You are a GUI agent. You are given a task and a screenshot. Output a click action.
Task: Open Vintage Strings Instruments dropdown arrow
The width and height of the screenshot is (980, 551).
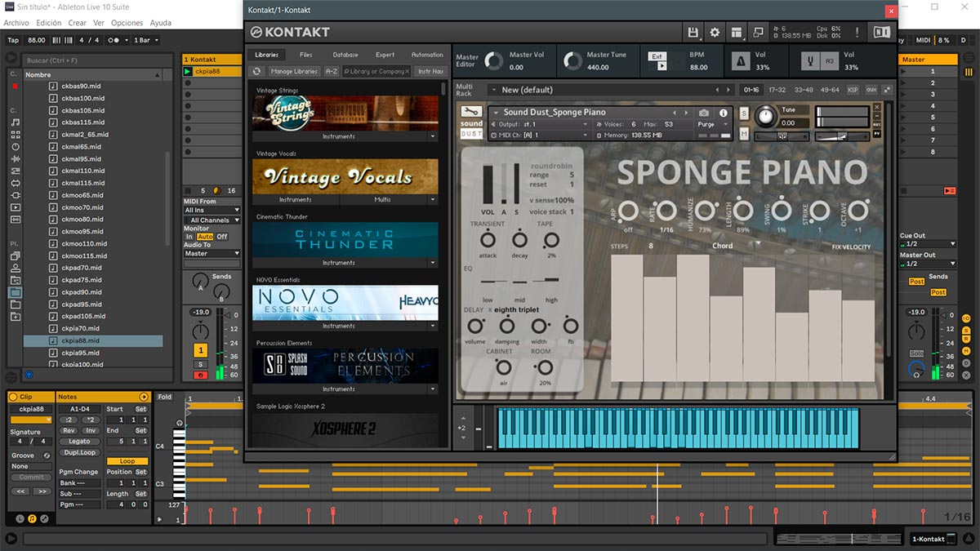tap(433, 136)
